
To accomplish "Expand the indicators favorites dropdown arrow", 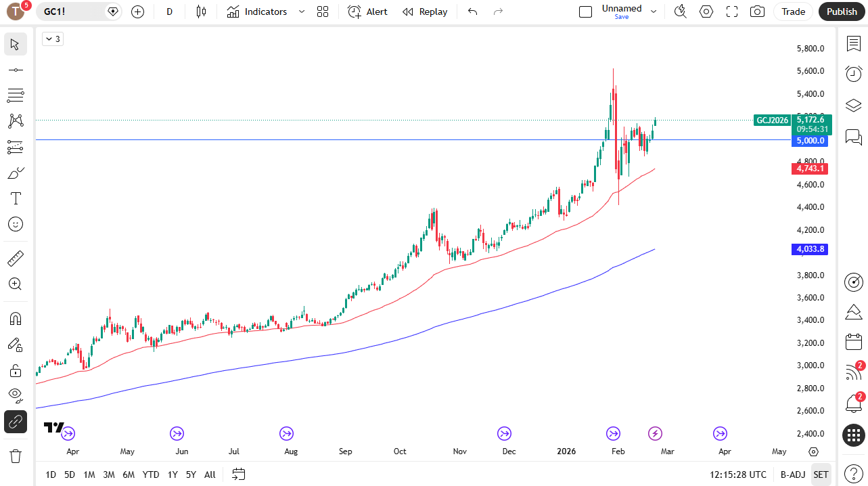I will [x=302, y=12].
